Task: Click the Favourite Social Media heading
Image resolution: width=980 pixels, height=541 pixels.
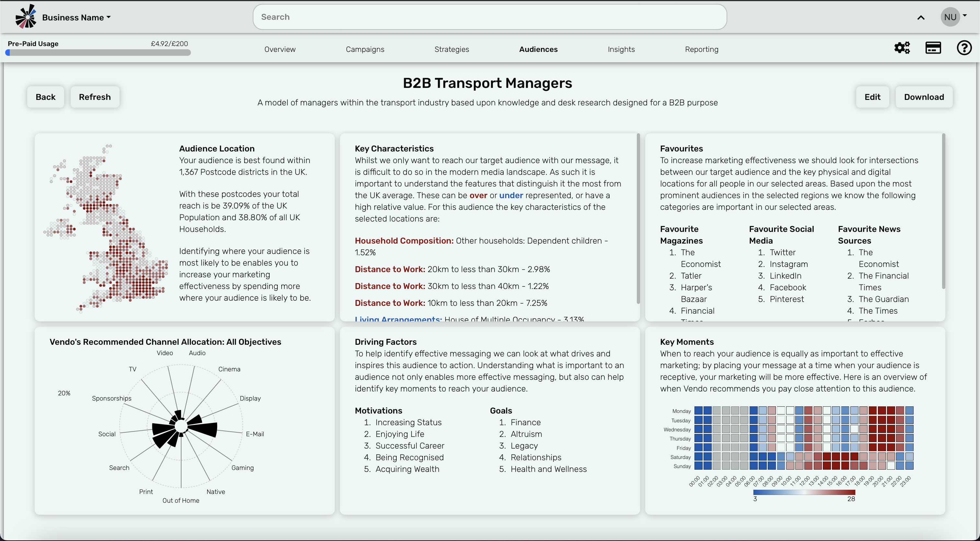Action: point(781,234)
